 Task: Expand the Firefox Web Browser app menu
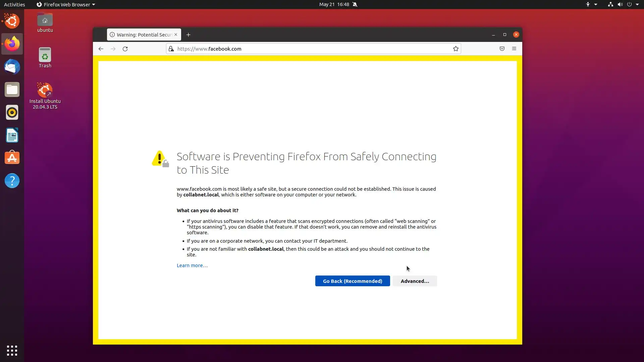point(66,4)
